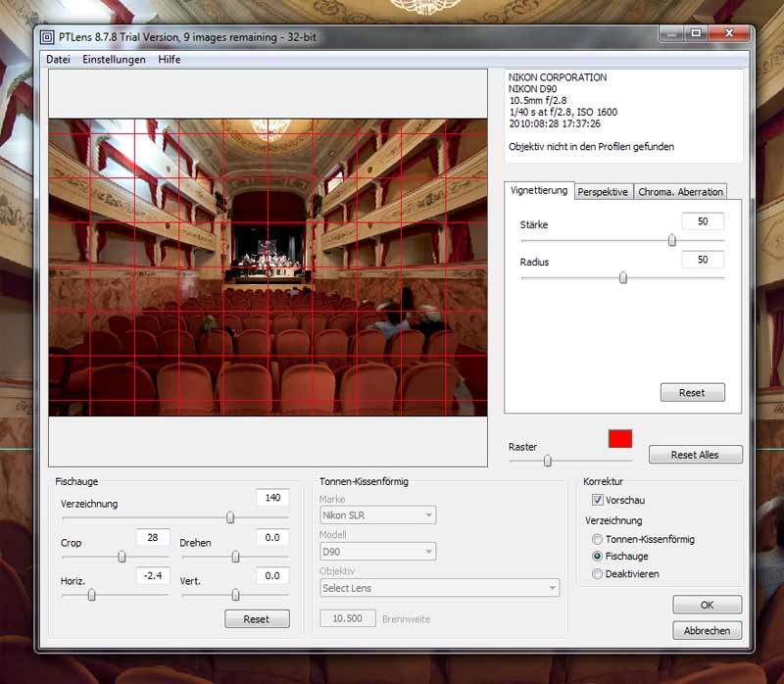The image size is (784, 684).
Task: Click the 'NIKON D90' camera info text
Action: tap(532, 89)
